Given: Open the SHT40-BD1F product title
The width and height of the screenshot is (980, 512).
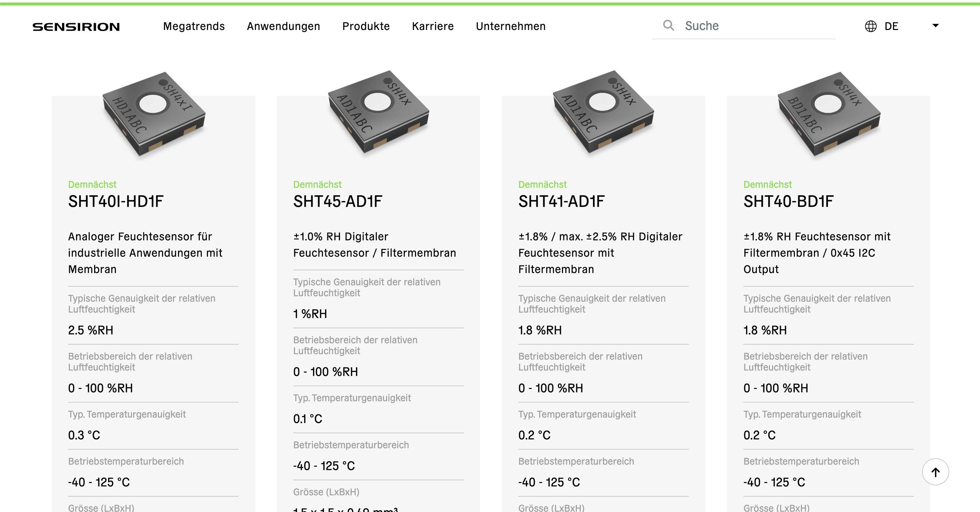Looking at the screenshot, I should tap(788, 201).
